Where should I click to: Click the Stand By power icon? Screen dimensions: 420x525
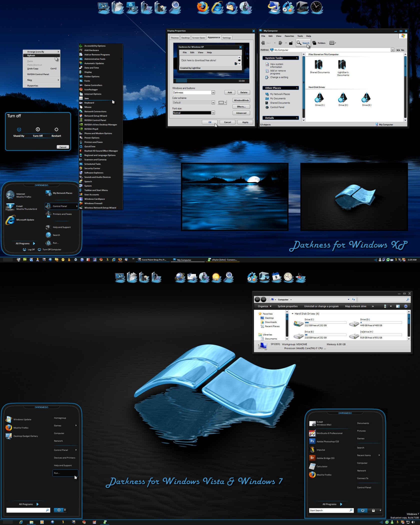pyautogui.click(x=19, y=129)
